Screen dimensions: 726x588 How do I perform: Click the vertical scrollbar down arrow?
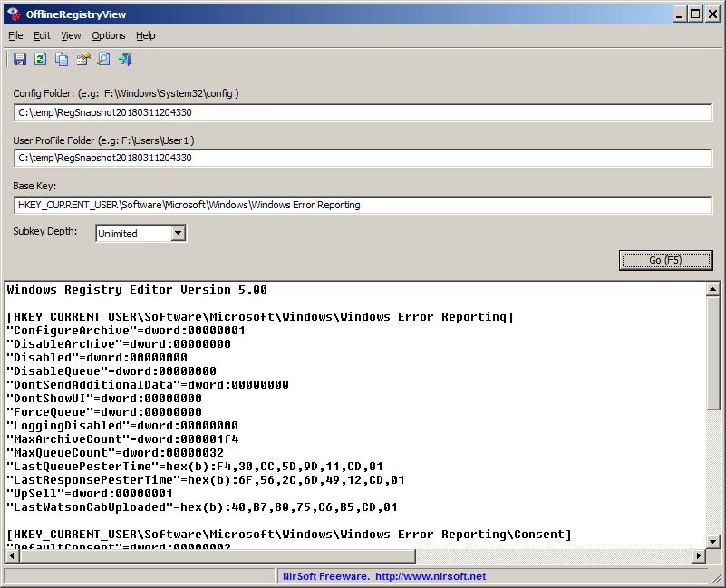click(x=712, y=541)
